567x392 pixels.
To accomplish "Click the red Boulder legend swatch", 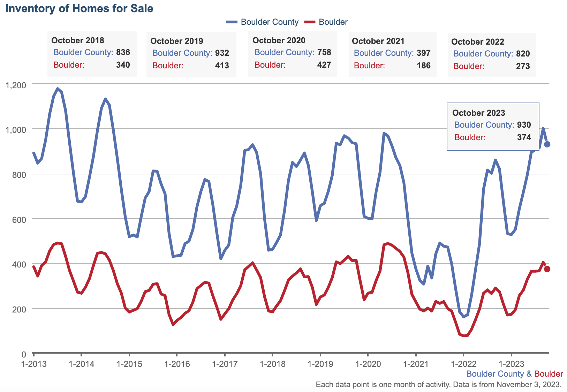I will click(x=310, y=22).
